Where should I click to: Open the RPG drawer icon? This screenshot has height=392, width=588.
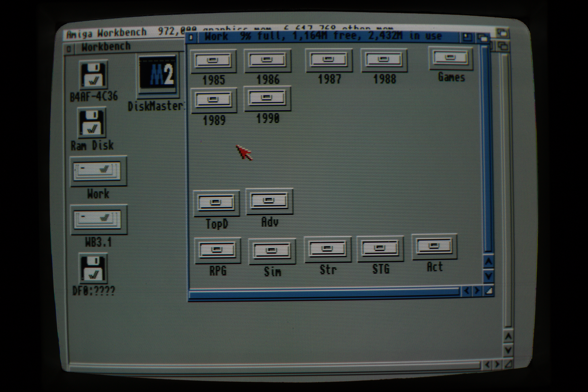pyautogui.click(x=217, y=250)
